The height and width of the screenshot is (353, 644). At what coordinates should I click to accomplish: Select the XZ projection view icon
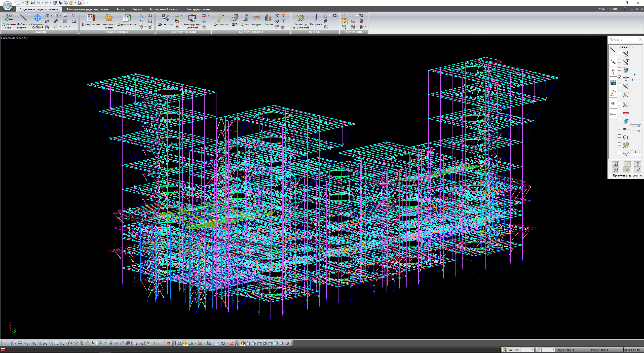[x=191, y=343]
